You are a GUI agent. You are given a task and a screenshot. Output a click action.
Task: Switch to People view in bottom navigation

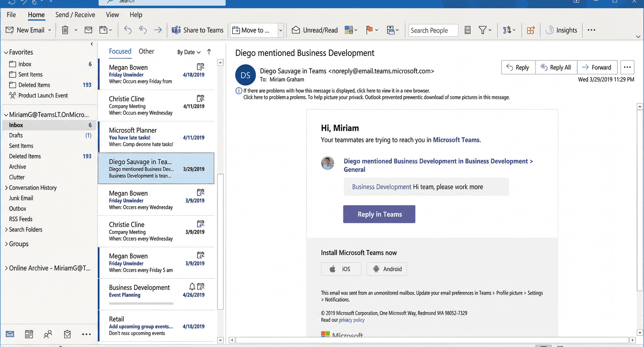coord(48,334)
